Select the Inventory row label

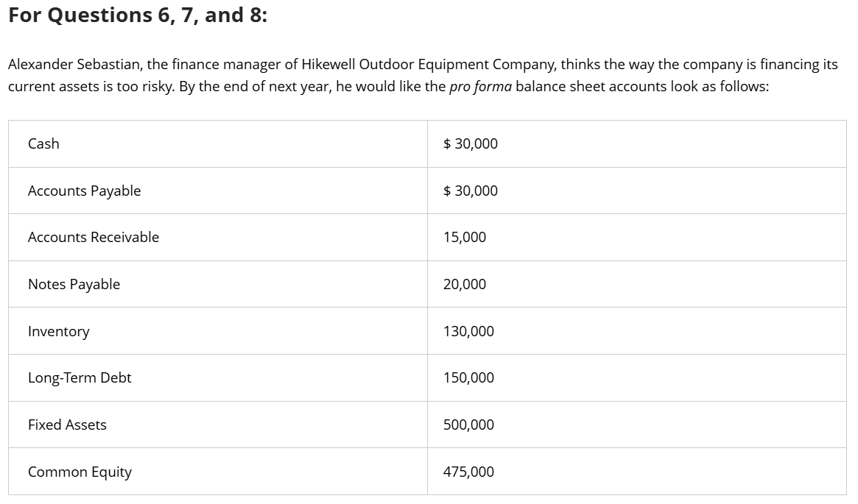tap(58, 331)
